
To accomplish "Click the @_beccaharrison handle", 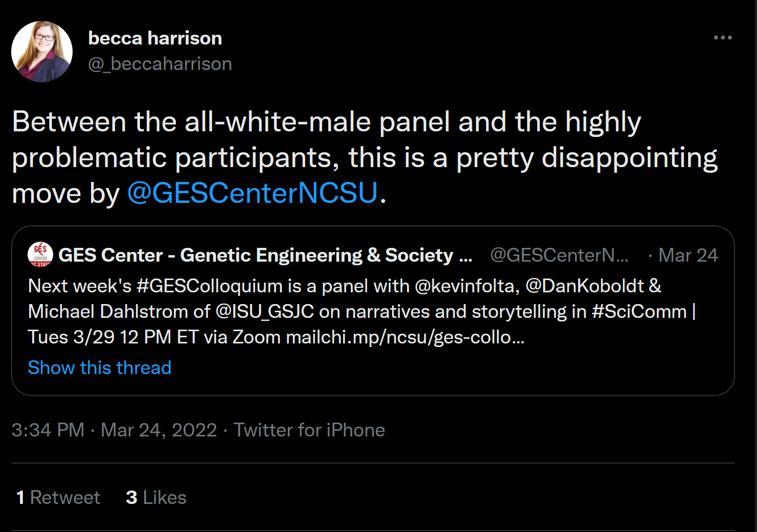I will (160, 64).
